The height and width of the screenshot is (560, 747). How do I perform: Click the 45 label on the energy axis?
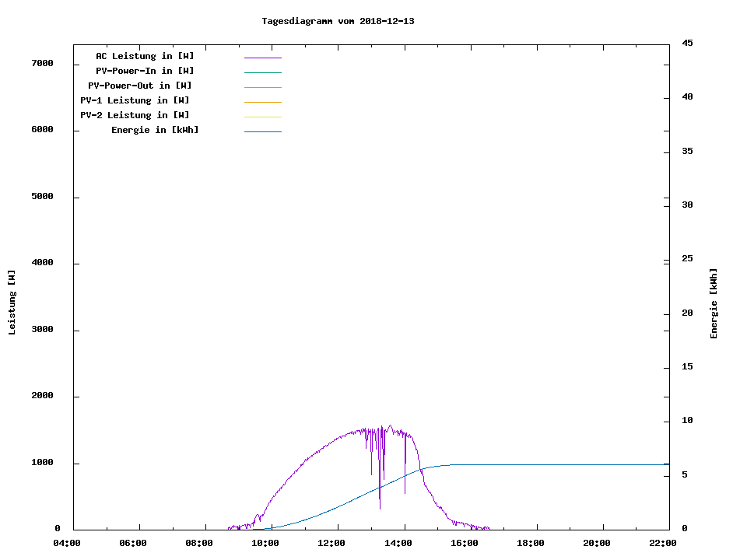687,43
